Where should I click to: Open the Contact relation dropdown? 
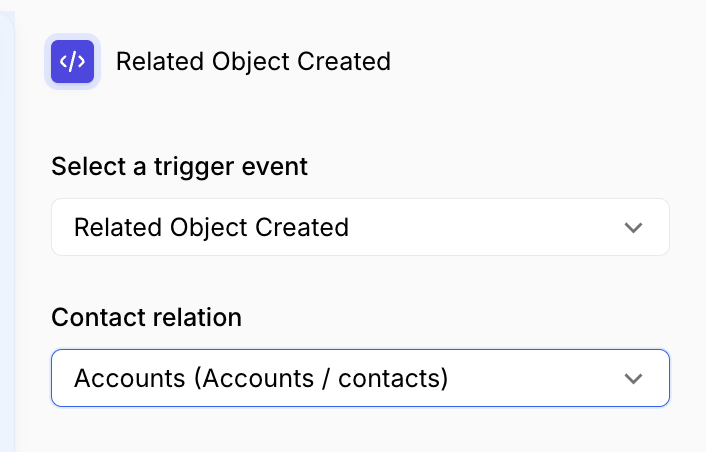point(360,378)
